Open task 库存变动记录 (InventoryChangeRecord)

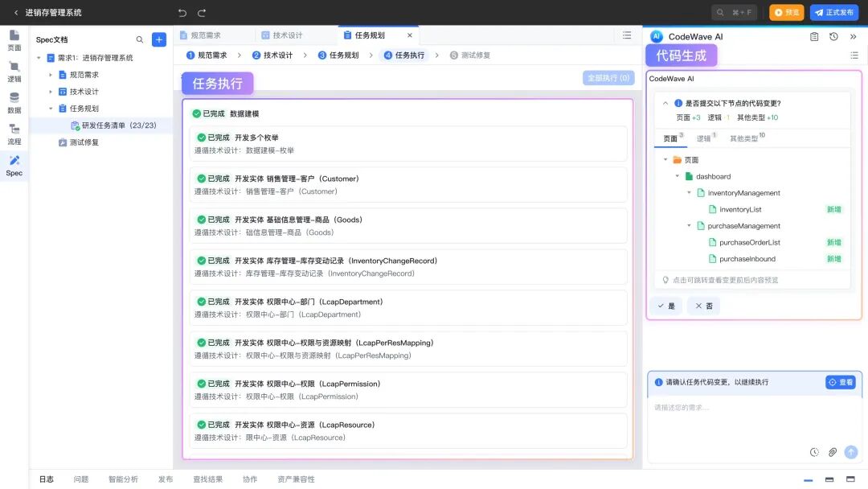pyautogui.click(x=408, y=267)
